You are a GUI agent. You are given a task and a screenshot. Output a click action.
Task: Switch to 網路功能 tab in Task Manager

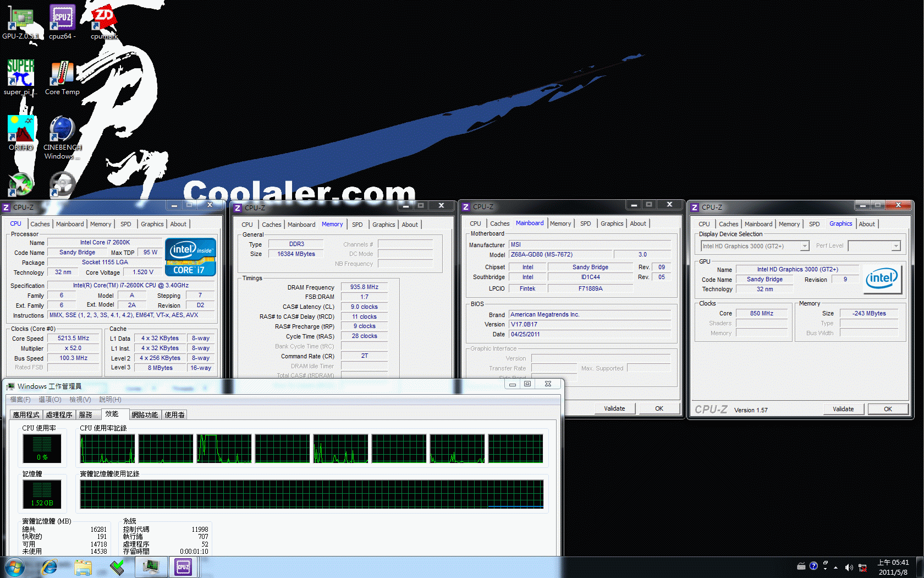[145, 415]
